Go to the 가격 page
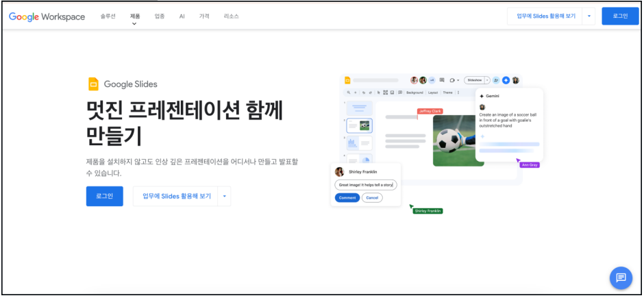This screenshot has height=298, width=644. 204,16
